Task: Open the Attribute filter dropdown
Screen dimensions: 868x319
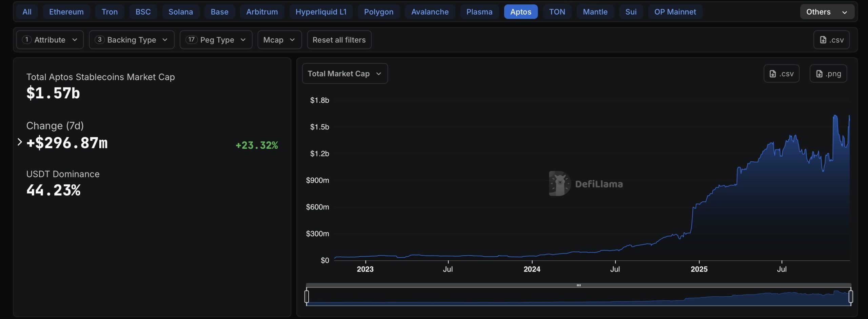Action: [x=50, y=40]
